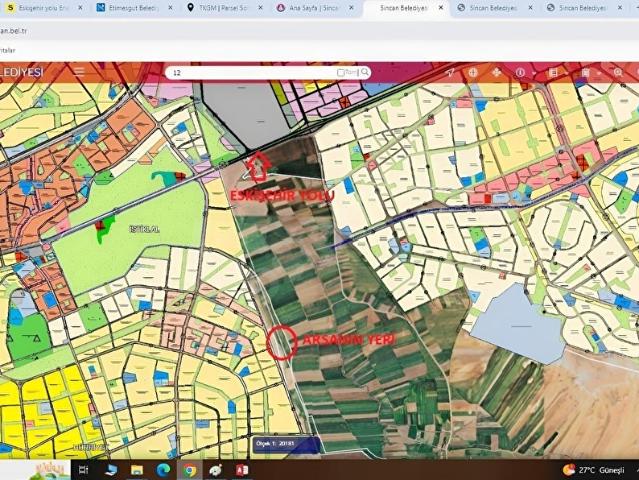Open the layers list tool

tap(553, 73)
